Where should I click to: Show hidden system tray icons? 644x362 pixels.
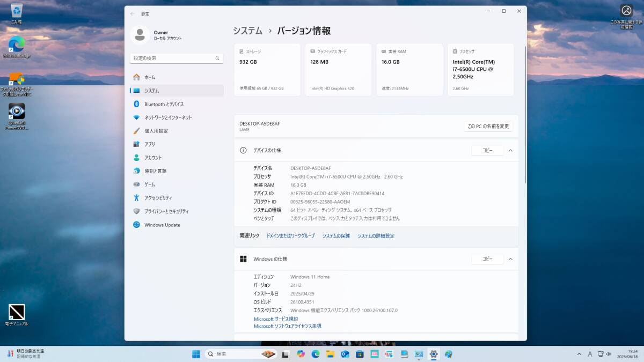click(579, 354)
